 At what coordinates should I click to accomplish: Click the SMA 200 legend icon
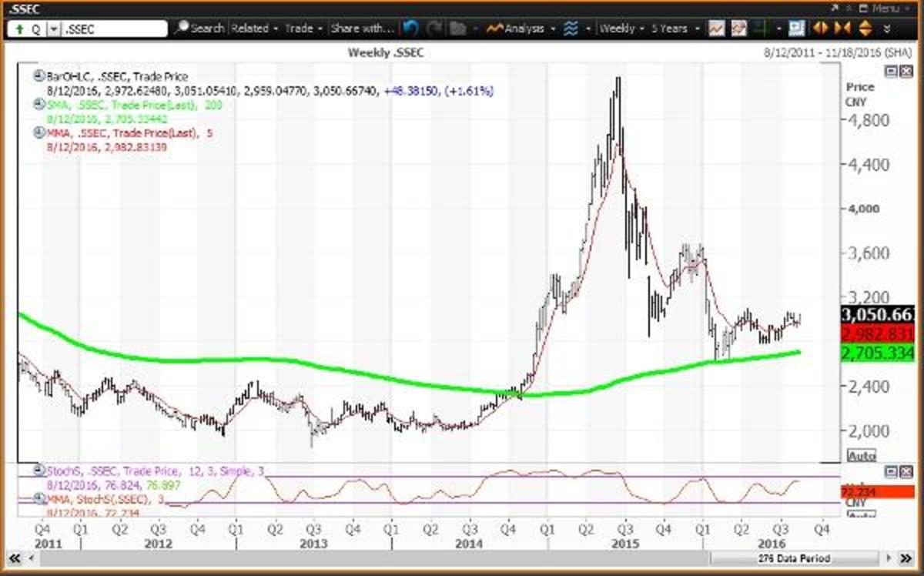[39, 105]
